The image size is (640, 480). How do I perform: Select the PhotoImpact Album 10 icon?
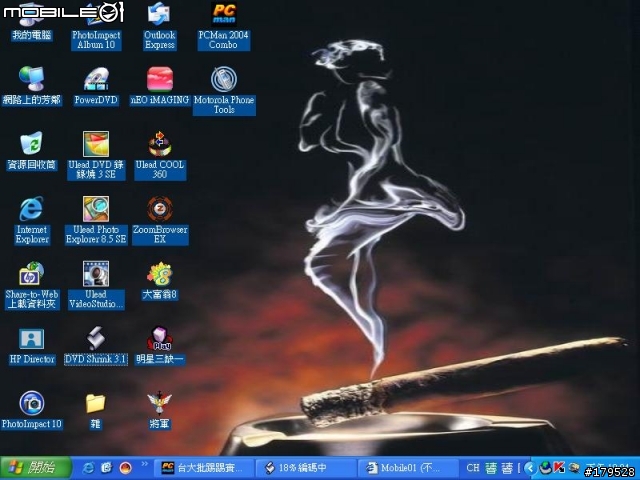tap(96, 27)
